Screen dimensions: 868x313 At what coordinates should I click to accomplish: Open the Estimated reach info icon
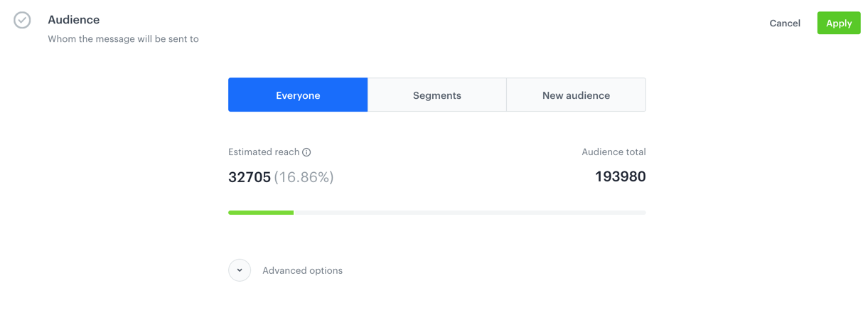306,152
